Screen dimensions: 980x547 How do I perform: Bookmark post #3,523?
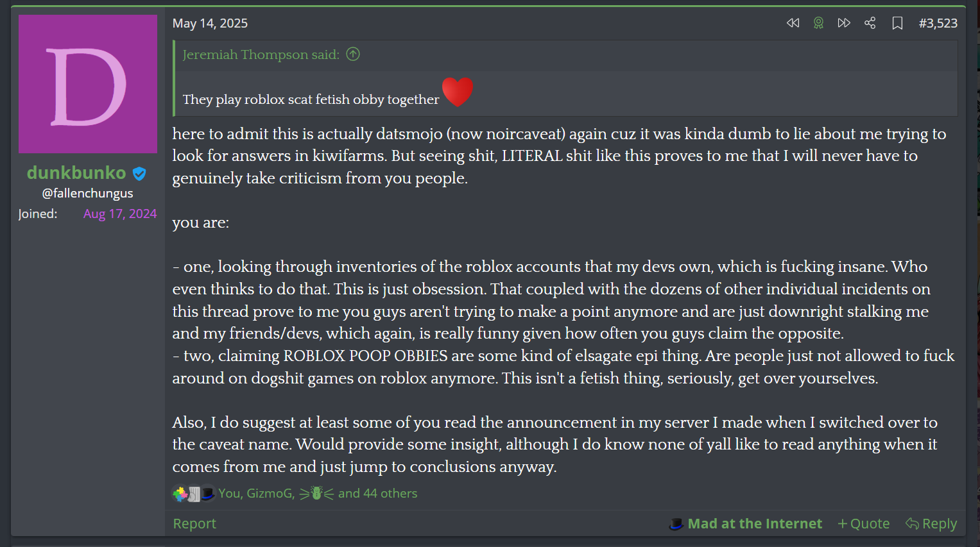tap(897, 23)
